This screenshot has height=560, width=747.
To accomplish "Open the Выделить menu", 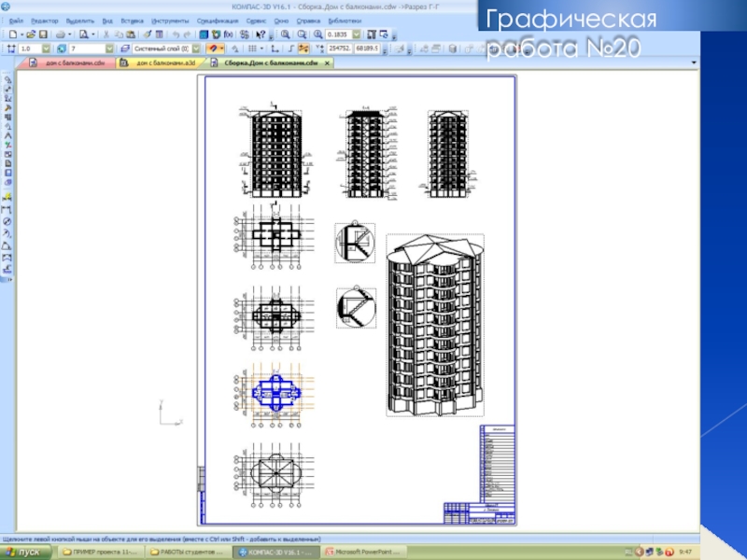I will [80, 21].
